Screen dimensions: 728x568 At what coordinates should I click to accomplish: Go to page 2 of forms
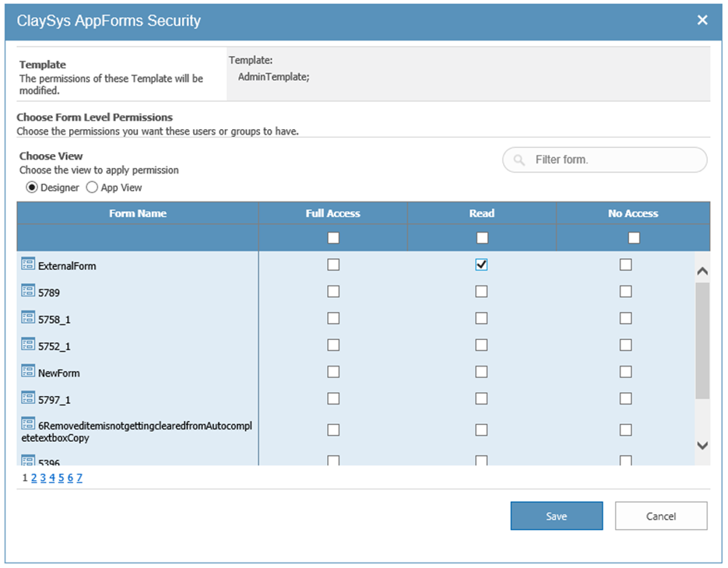(x=34, y=478)
